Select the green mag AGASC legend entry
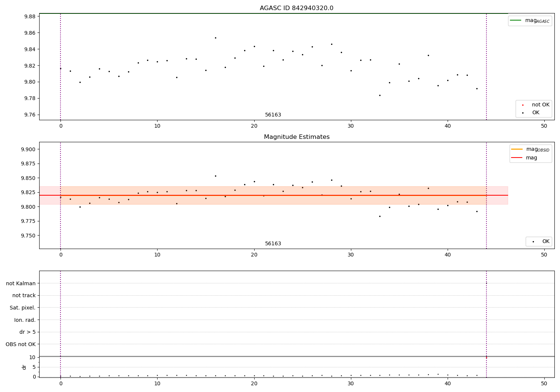Screen dimensions: 560x392 click(530, 21)
